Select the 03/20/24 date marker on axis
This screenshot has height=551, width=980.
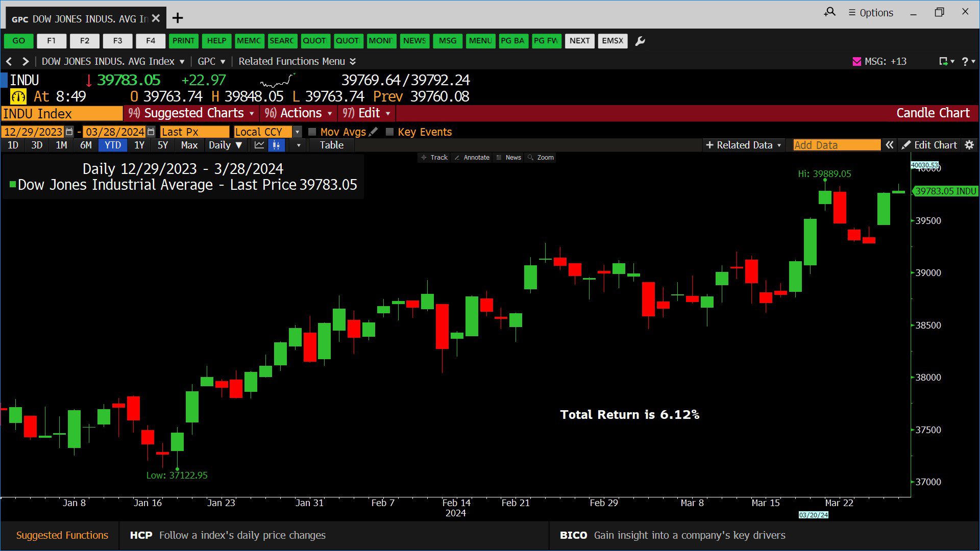(814, 515)
